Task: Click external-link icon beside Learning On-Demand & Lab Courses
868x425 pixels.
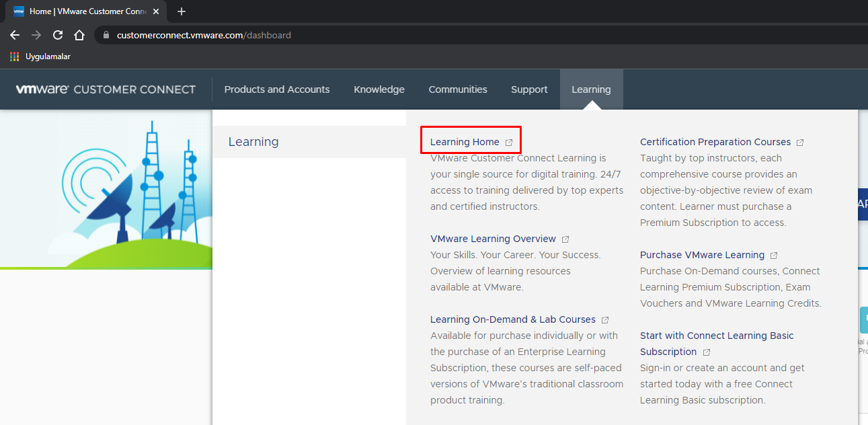Action: tap(605, 320)
